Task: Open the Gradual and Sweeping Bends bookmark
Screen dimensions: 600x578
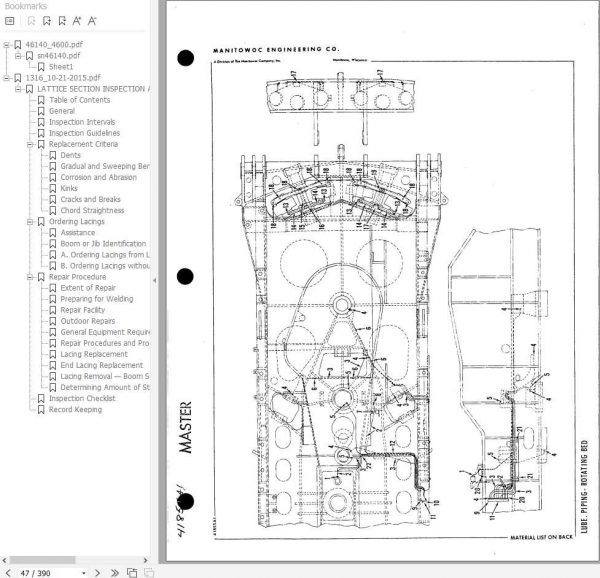Action: [105, 166]
